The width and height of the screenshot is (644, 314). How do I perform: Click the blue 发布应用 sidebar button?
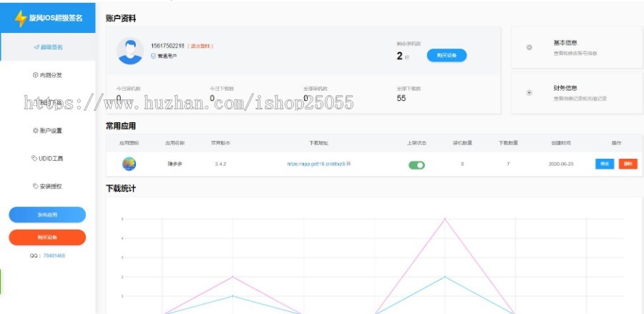(x=47, y=215)
